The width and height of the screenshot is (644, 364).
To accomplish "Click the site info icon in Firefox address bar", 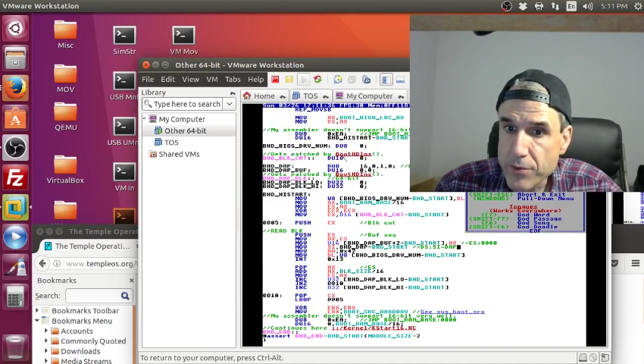I will (x=57, y=264).
